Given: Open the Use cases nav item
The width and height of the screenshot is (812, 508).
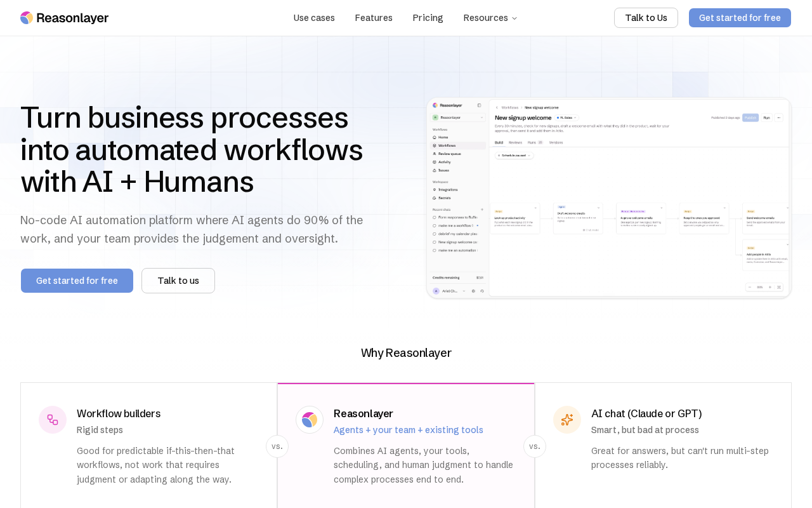Looking at the screenshot, I should tap(314, 18).
